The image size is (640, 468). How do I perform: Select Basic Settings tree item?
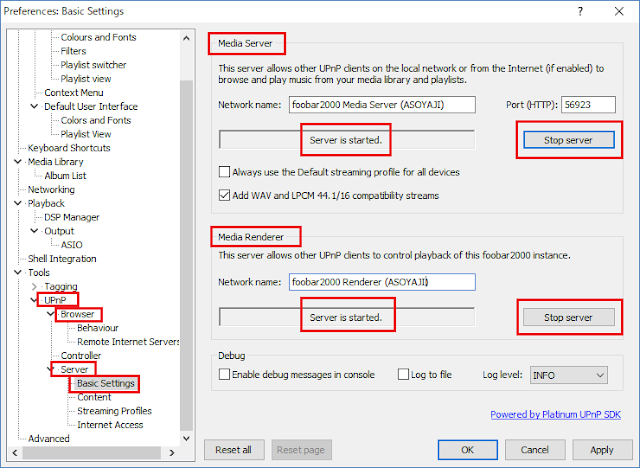point(106,384)
